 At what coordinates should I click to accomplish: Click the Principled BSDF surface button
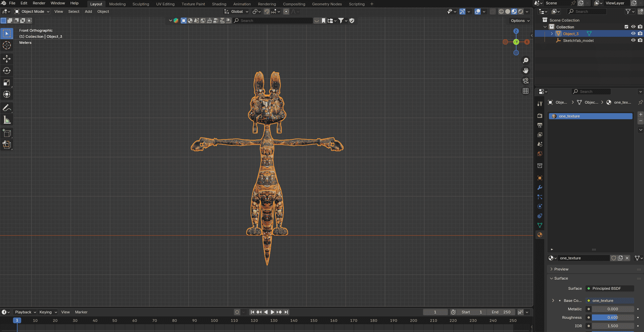tap(610, 288)
